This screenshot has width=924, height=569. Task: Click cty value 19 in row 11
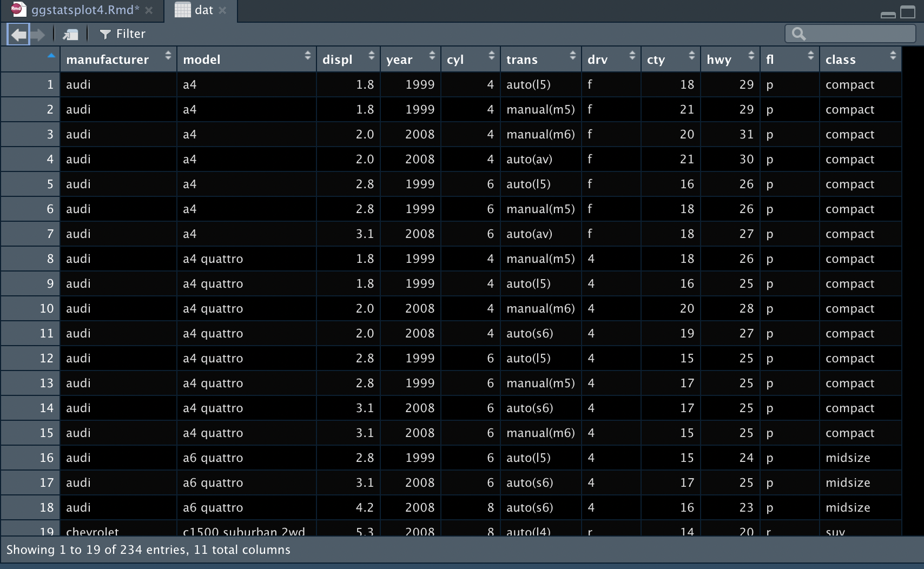pos(687,333)
